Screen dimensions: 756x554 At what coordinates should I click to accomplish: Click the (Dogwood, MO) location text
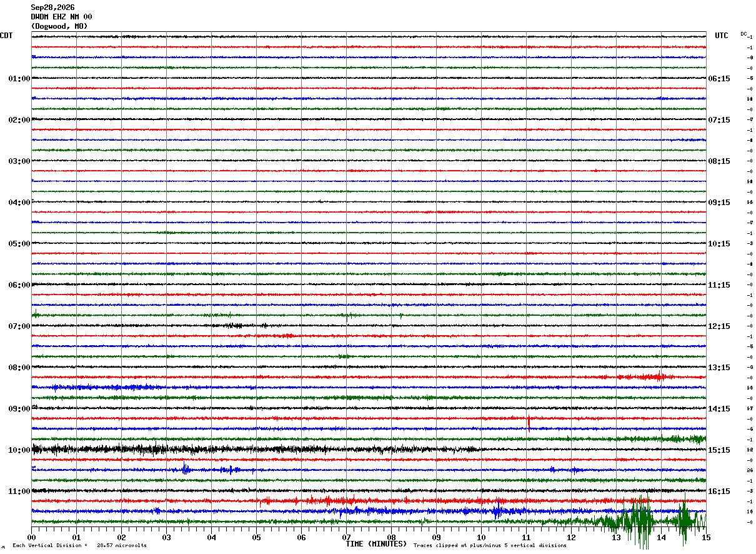pyautogui.click(x=59, y=26)
